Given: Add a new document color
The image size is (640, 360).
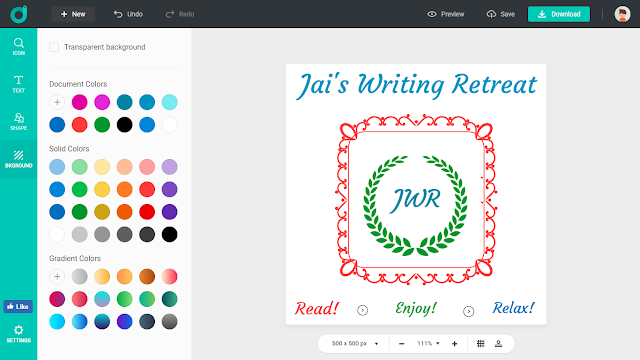Looking at the screenshot, I should [x=57, y=102].
